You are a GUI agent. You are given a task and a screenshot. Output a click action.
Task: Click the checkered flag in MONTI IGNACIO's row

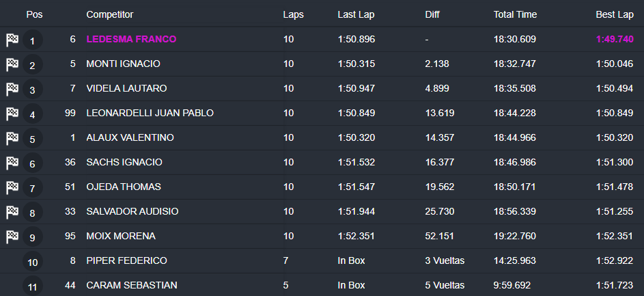(12, 64)
